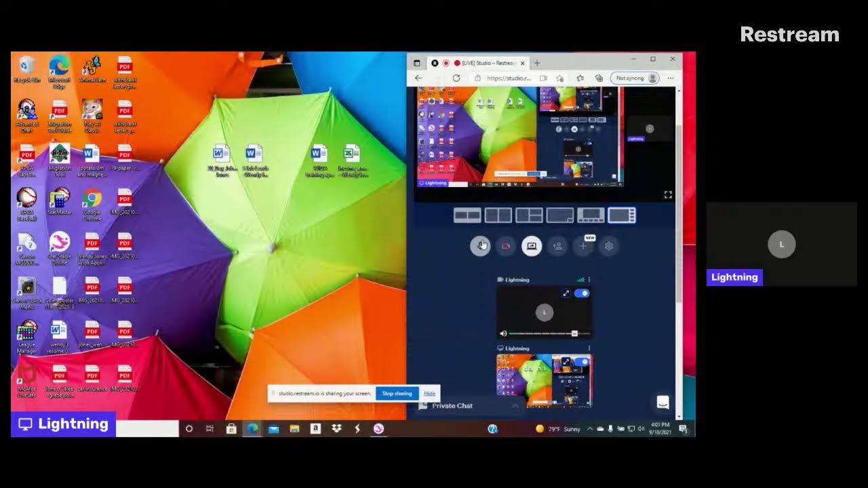Close the LIVE Studio browser tab
The height and width of the screenshot is (488, 868).
pyautogui.click(x=522, y=63)
